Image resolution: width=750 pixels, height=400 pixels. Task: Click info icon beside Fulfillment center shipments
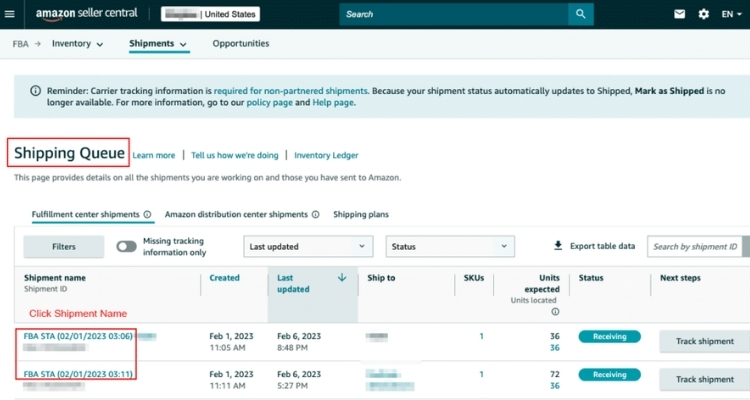click(148, 214)
